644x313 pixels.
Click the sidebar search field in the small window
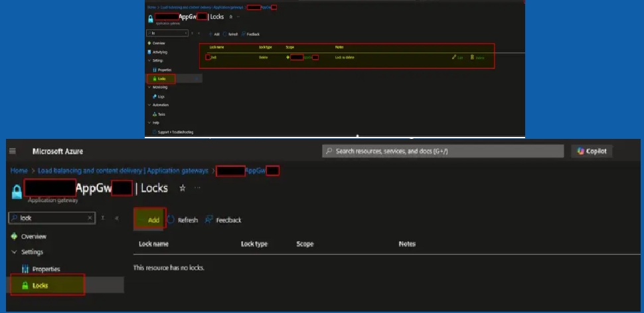tap(167, 33)
